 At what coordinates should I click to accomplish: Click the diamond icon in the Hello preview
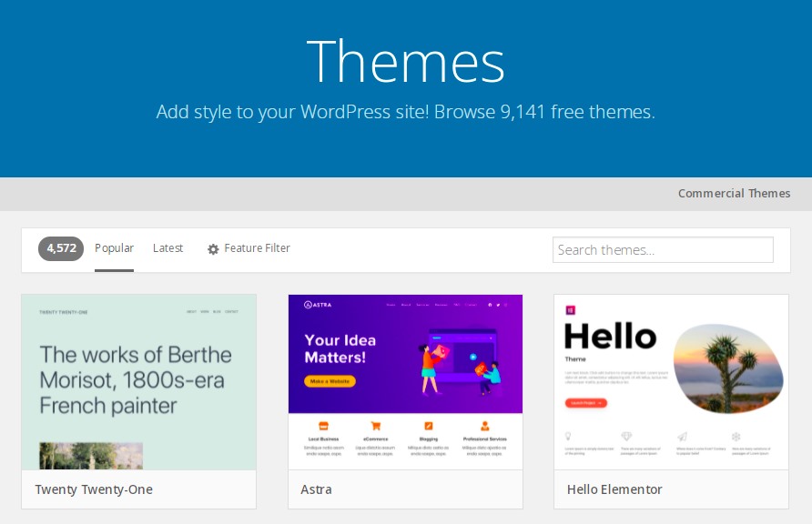pos(626,436)
